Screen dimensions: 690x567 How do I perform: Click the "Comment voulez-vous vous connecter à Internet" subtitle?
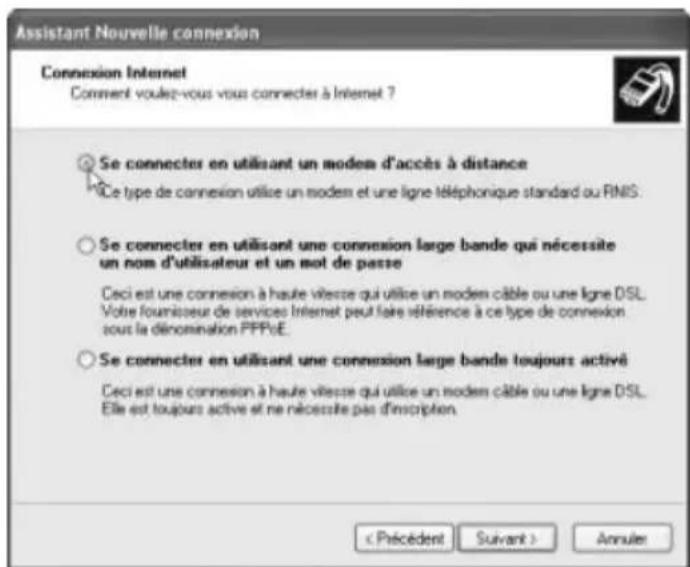click(233, 93)
